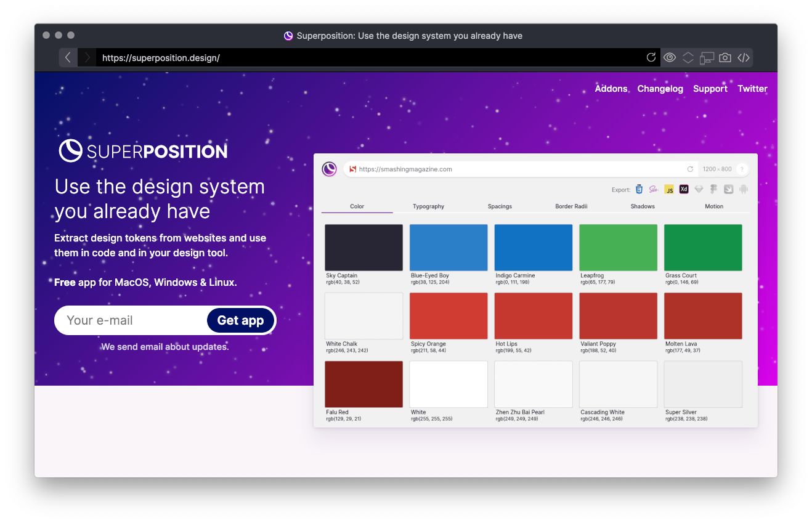Image resolution: width=812 pixels, height=523 pixels.
Task: Switch to the Color tab
Action: 357,206
